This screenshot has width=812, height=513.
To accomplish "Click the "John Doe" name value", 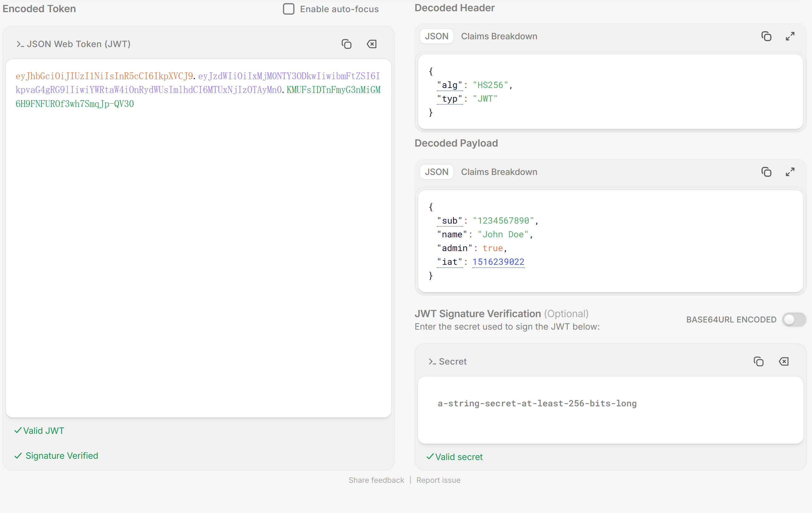I will [503, 235].
